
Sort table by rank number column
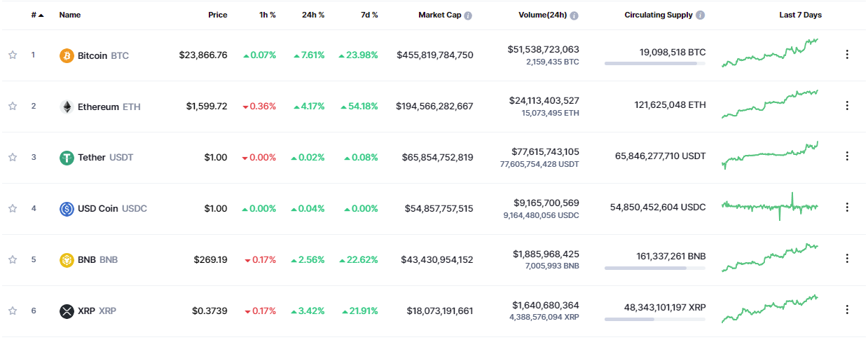point(37,15)
